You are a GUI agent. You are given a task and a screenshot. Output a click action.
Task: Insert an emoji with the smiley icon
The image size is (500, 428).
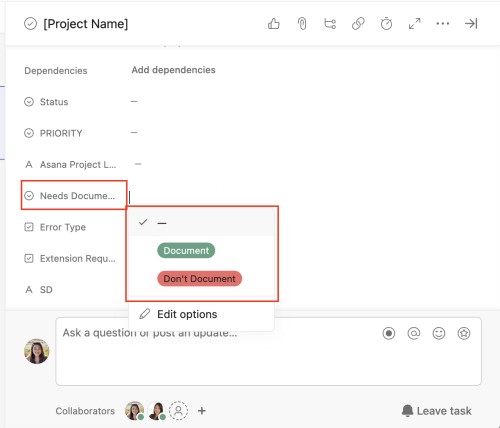439,333
